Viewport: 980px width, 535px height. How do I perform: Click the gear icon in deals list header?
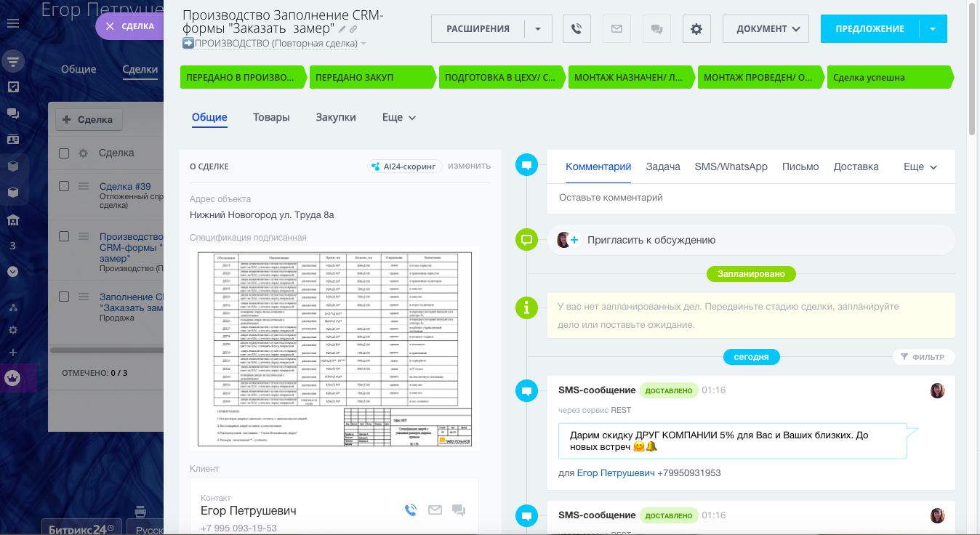(84, 153)
